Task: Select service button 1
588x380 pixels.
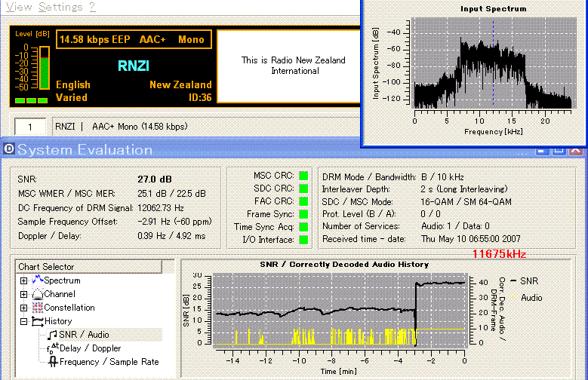Action: (30, 127)
